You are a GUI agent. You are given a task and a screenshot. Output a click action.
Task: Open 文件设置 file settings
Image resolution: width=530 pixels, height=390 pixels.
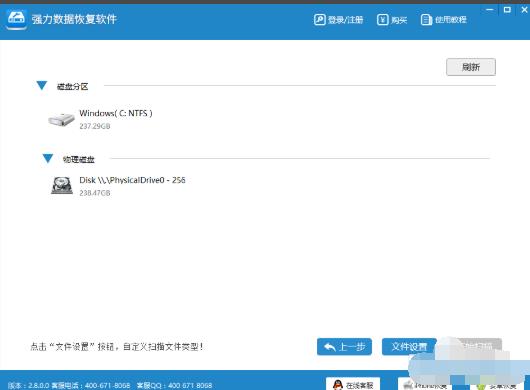coord(409,347)
